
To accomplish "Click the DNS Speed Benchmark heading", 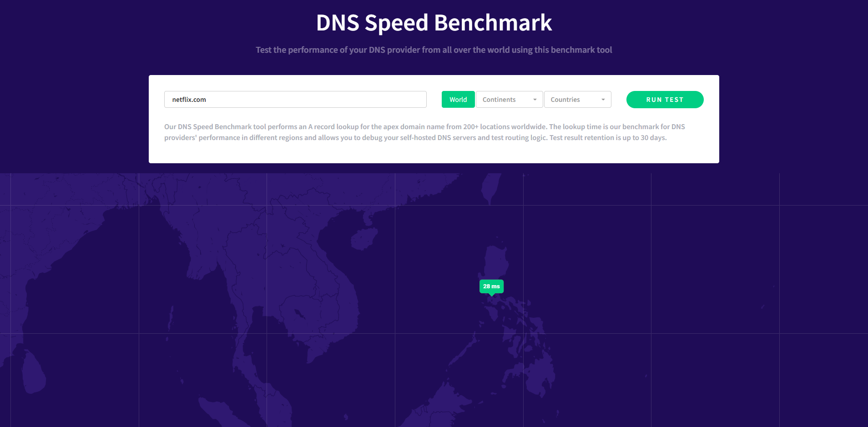I will [x=434, y=23].
